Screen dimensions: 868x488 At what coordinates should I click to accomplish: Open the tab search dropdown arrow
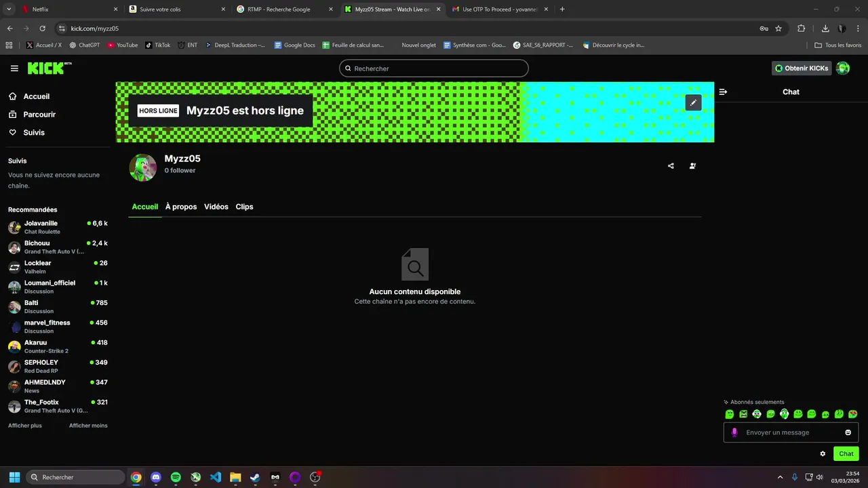click(9, 9)
